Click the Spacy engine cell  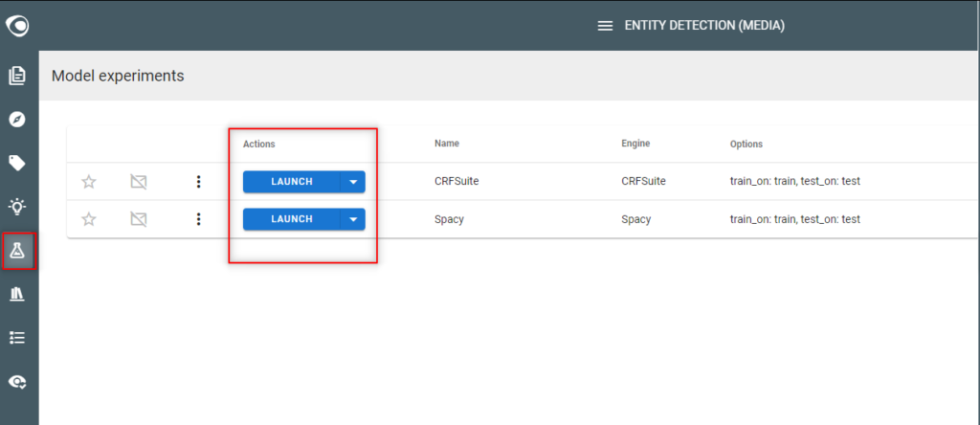635,219
